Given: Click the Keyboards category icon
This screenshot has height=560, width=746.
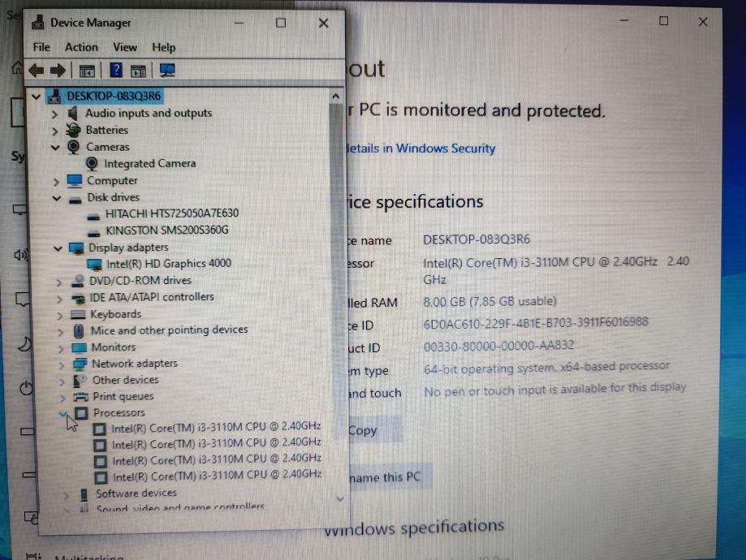Looking at the screenshot, I should (78, 315).
